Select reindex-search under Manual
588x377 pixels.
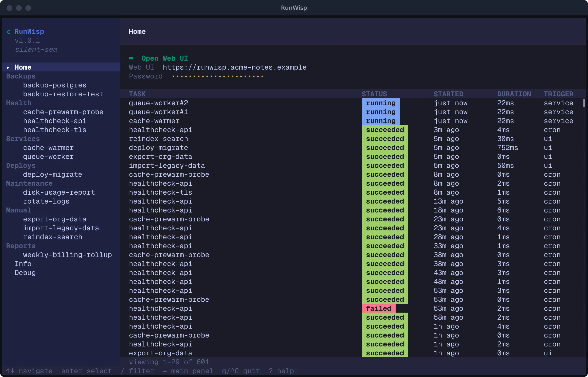pos(53,237)
